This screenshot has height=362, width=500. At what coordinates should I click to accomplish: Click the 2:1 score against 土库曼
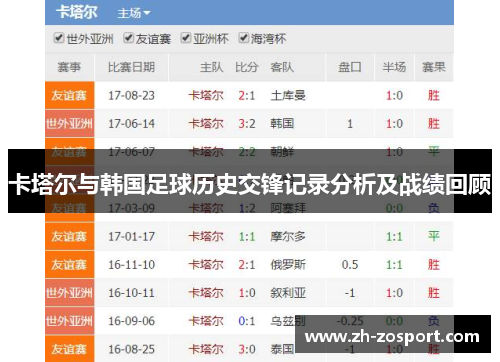[247, 96]
